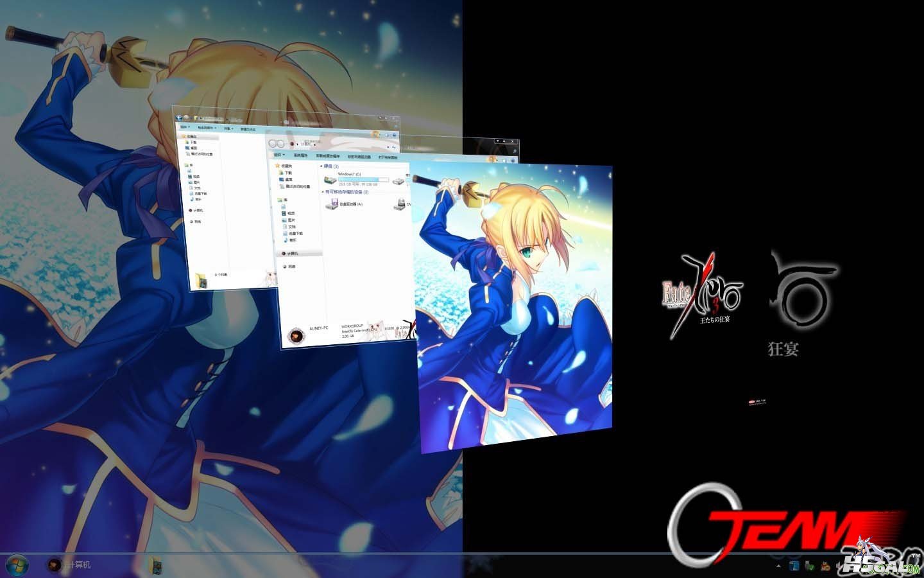Click 计算机 in the Computer window address bar
Image resolution: width=924 pixels, height=578 pixels.
(307, 144)
